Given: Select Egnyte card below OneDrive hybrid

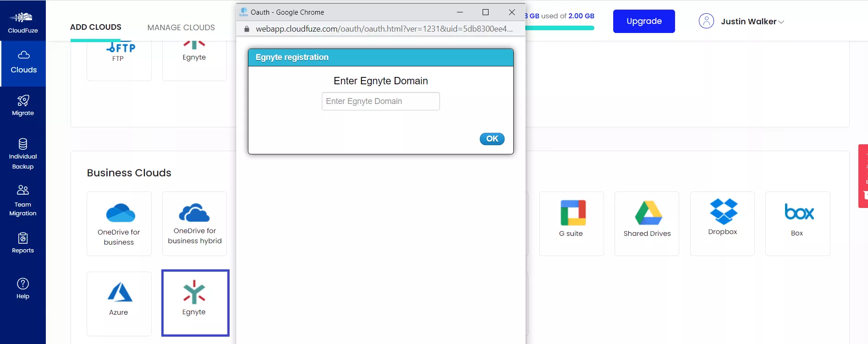Looking at the screenshot, I should point(195,303).
